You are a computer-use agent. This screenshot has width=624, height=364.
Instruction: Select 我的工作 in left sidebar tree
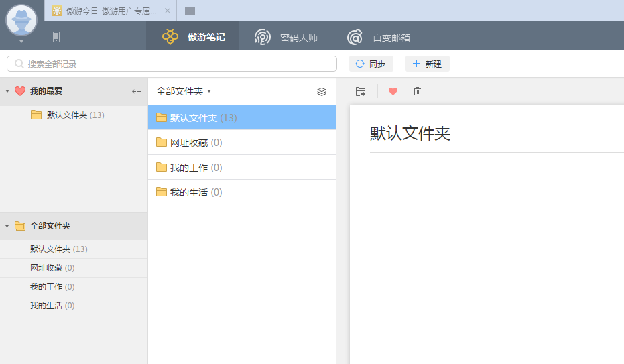(46, 287)
